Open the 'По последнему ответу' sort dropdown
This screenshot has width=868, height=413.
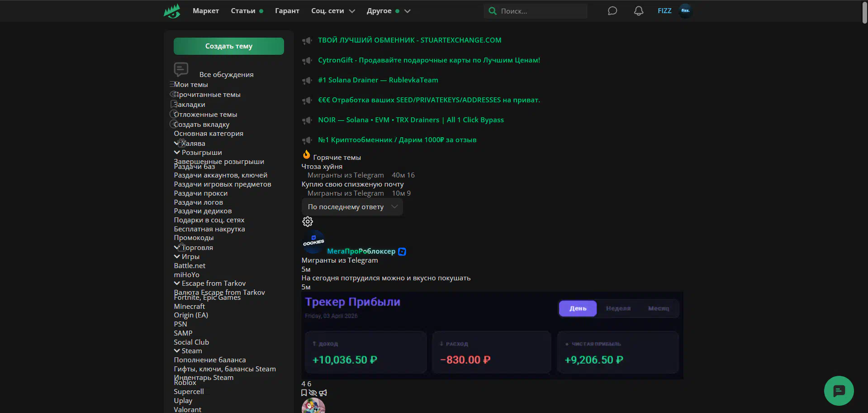[352, 207]
